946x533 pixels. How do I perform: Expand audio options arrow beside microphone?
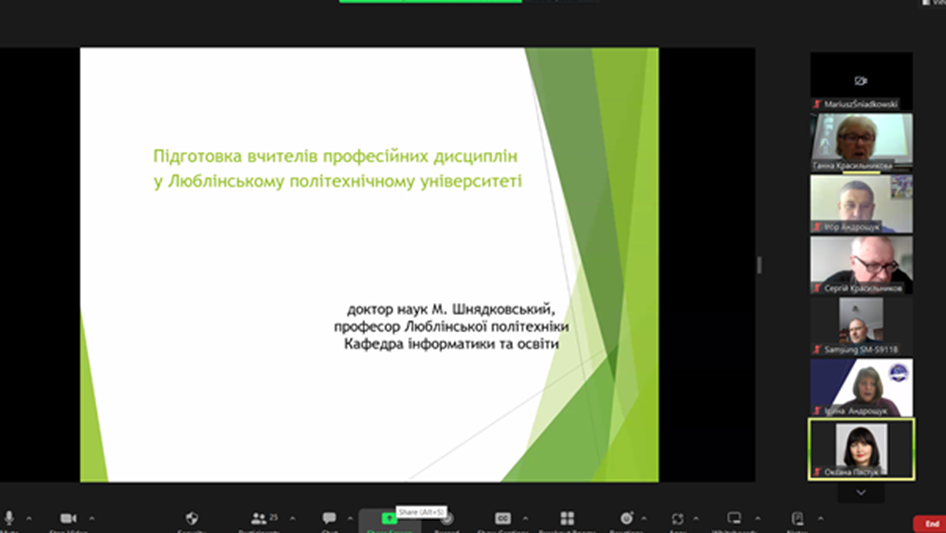(29, 518)
